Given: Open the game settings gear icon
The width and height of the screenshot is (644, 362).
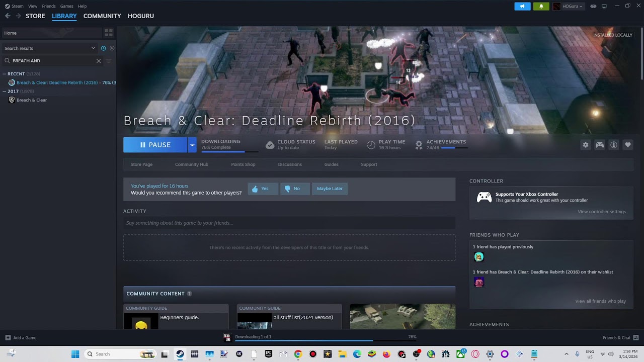Looking at the screenshot, I should point(586,145).
